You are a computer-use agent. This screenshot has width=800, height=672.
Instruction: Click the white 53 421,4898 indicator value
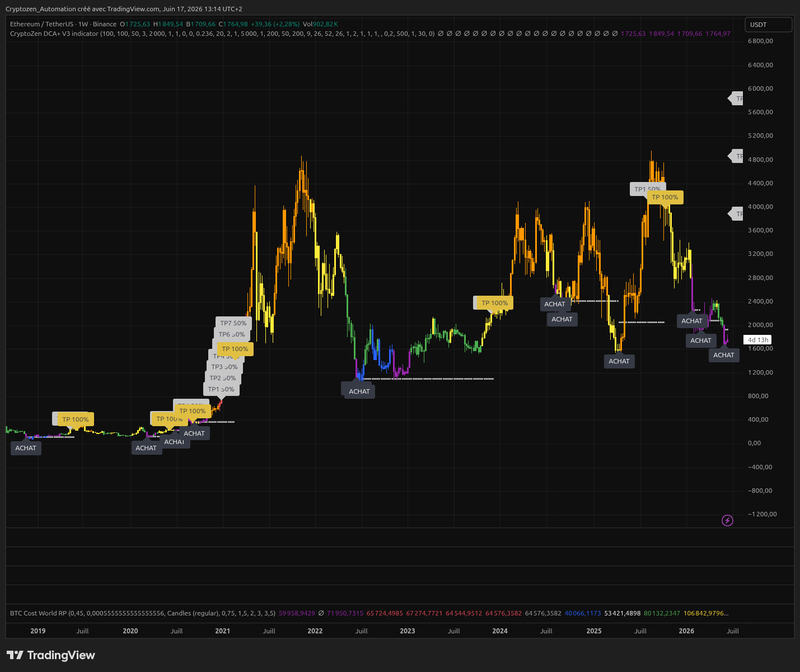[x=623, y=613]
